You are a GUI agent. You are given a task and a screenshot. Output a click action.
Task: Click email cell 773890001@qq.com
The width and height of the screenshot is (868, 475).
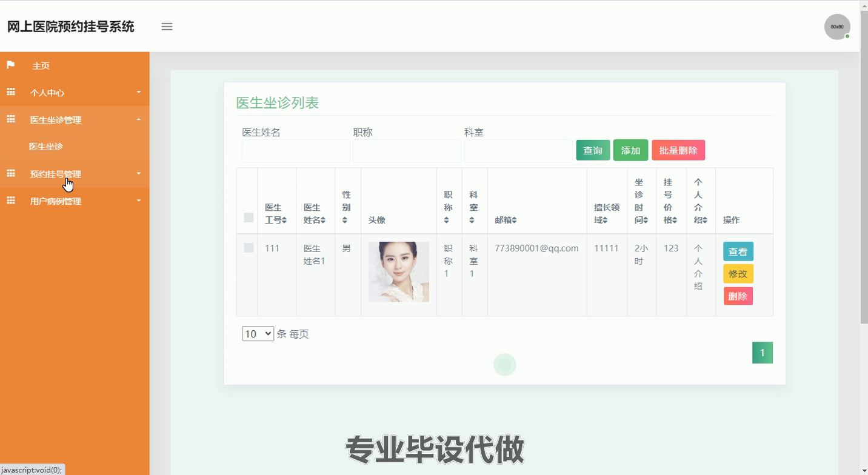click(x=536, y=248)
